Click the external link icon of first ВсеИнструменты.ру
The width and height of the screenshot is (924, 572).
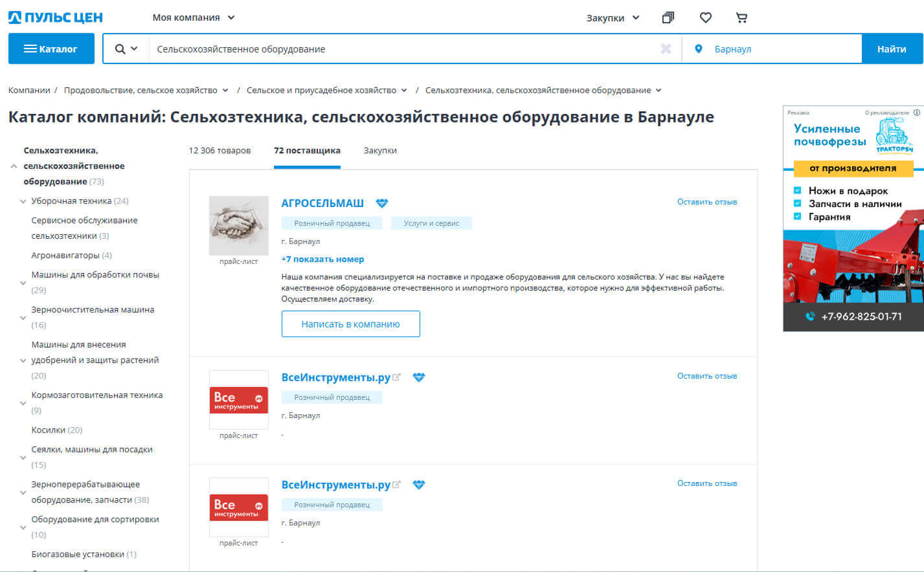tap(397, 377)
